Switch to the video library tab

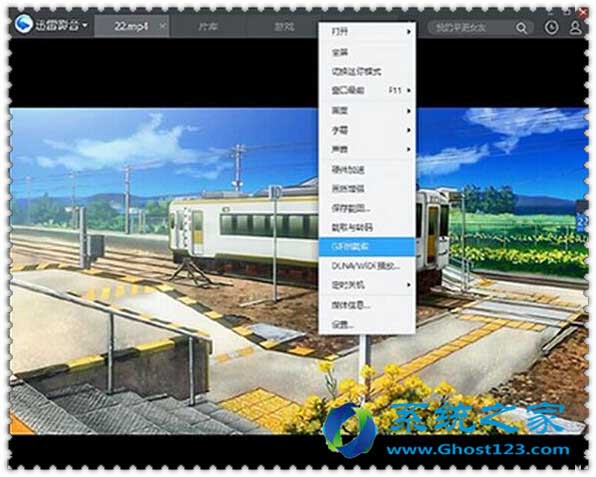208,27
